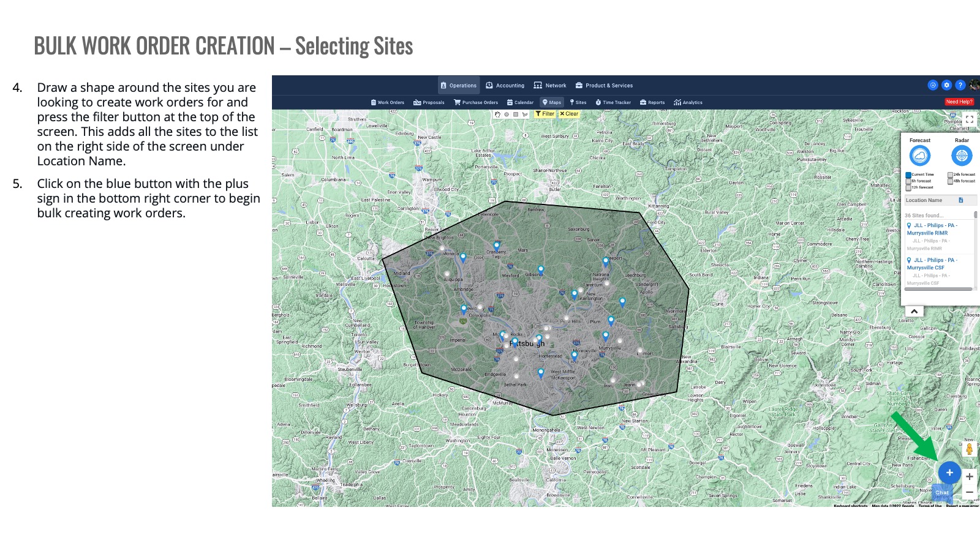Screen dimensions: 980x551
Task: Collapse the side panel with chevron
Action: pyautogui.click(x=914, y=311)
